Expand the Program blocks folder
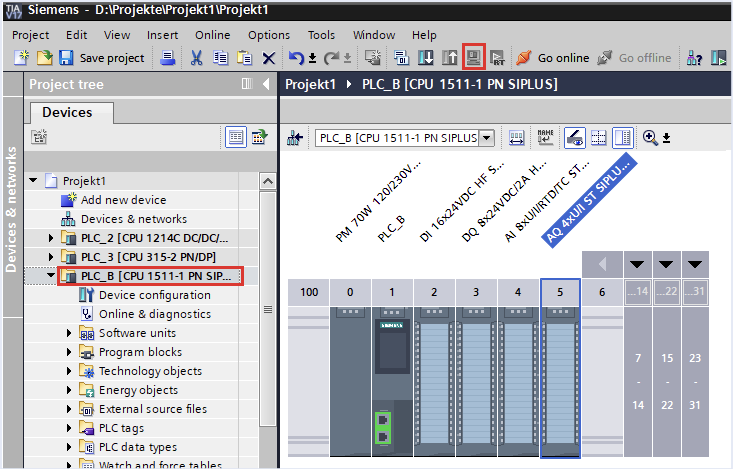This screenshot has height=469, width=733. coord(70,352)
